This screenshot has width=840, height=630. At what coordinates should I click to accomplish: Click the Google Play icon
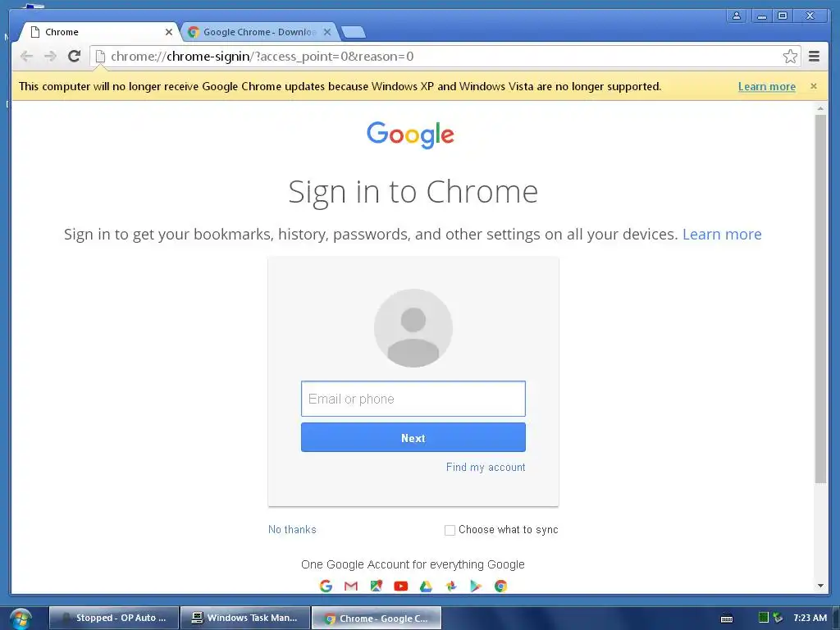point(476,586)
